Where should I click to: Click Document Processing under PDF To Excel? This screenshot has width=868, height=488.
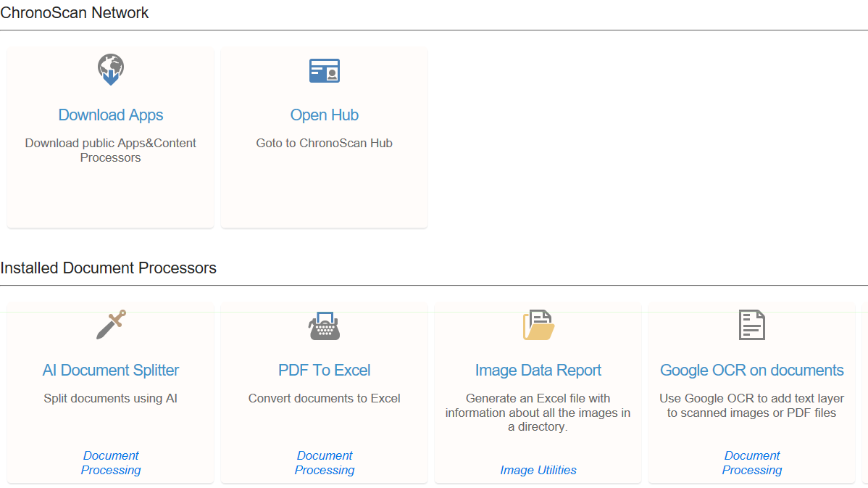325,463
